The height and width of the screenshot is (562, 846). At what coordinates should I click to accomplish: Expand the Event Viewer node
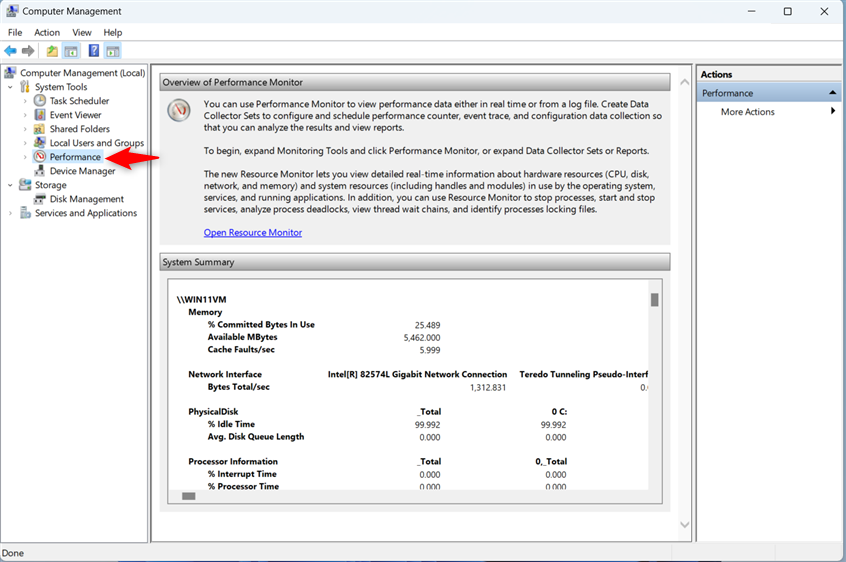pos(25,115)
